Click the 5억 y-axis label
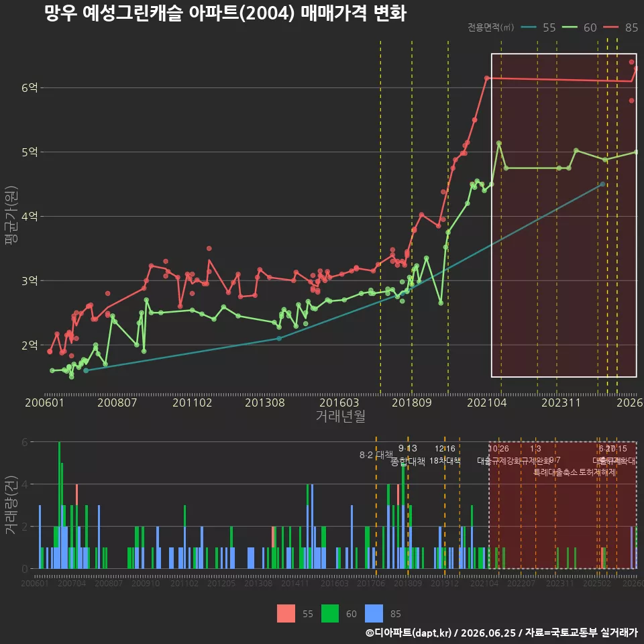 click(x=30, y=152)
